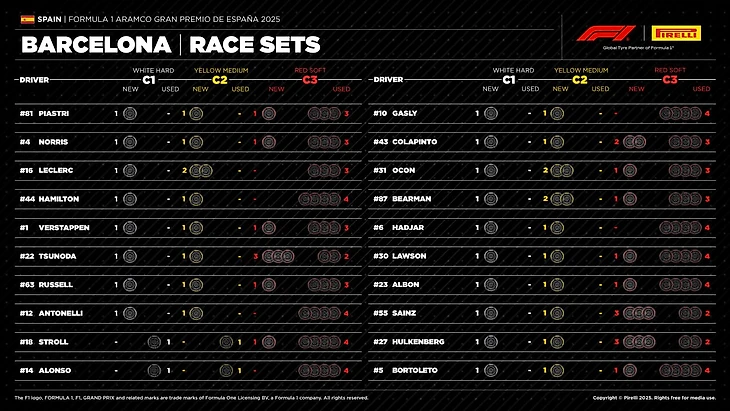This screenshot has height=411, width=730.
Task: Click the Race Sets heading
Action: (x=254, y=45)
